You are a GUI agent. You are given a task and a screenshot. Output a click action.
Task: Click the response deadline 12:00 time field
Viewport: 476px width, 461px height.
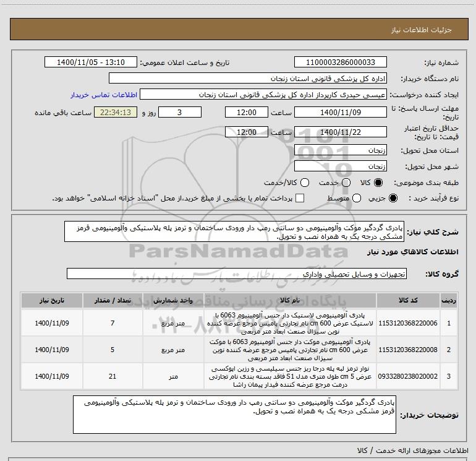247,112
